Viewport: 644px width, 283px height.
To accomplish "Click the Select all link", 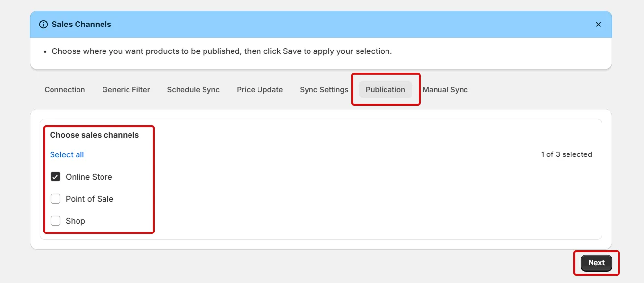I will [67, 154].
